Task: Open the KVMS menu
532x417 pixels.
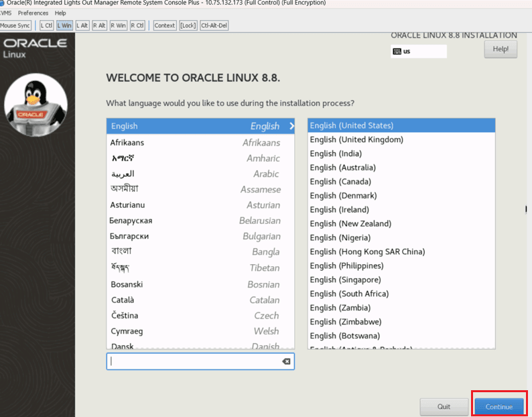Action: tap(5, 13)
